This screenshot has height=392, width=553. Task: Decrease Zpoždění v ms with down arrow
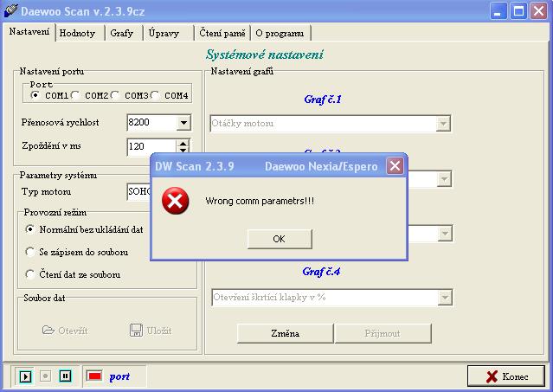[x=183, y=151]
